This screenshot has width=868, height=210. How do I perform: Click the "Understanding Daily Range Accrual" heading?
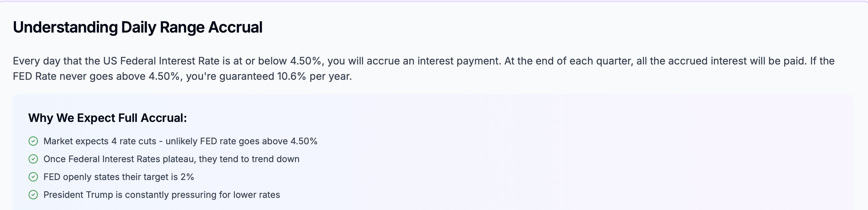pyautogui.click(x=137, y=27)
